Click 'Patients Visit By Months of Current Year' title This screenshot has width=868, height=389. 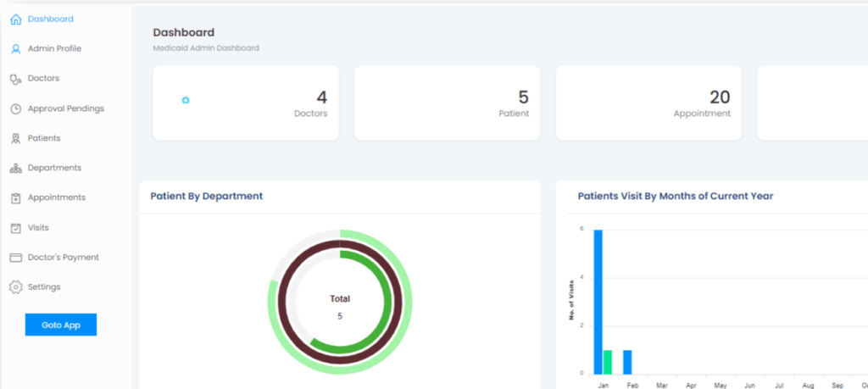(x=676, y=196)
